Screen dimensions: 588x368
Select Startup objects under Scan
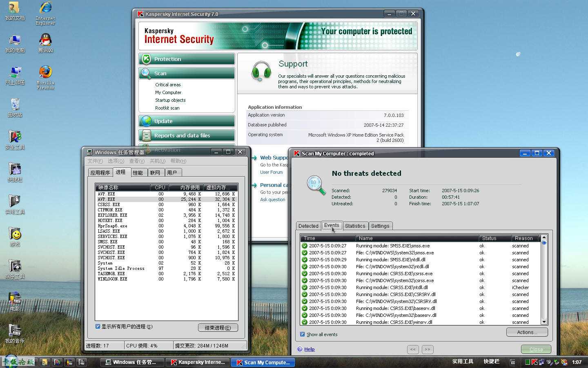coord(170,100)
